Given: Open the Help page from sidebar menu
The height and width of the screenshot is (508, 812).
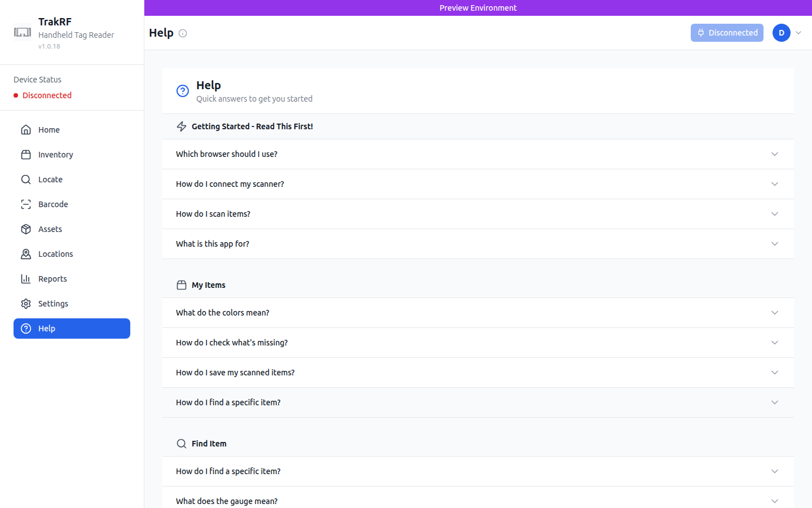Looking at the screenshot, I should click(x=72, y=328).
